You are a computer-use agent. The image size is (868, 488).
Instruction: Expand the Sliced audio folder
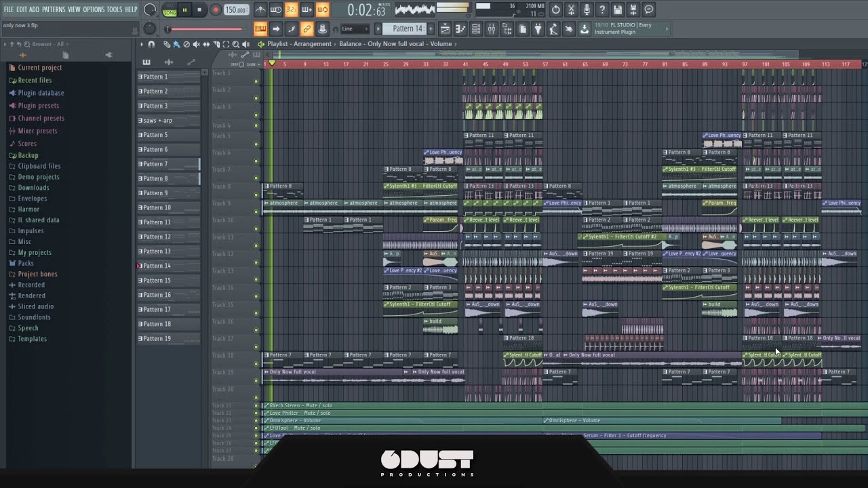(35, 306)
